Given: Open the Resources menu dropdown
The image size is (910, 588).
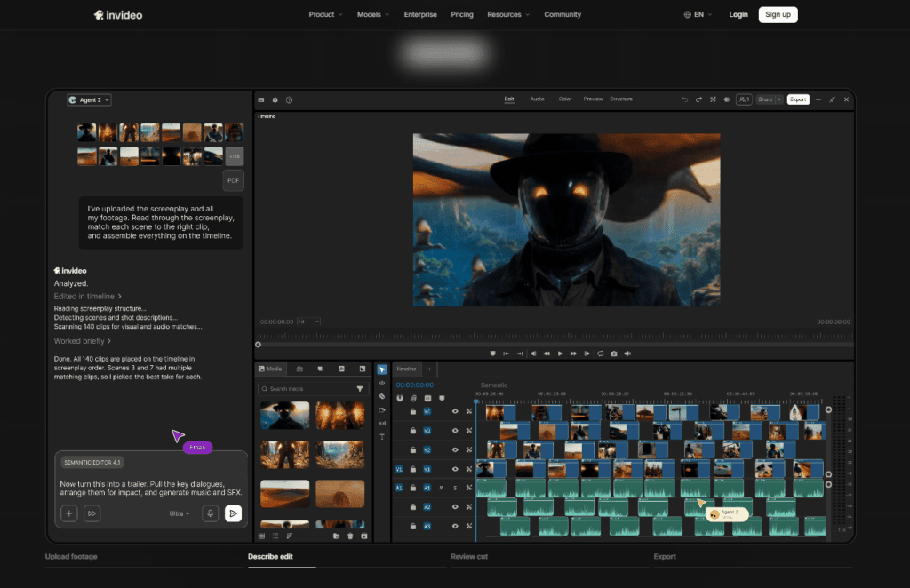Looking at the screenshot, I should (508, 14).
